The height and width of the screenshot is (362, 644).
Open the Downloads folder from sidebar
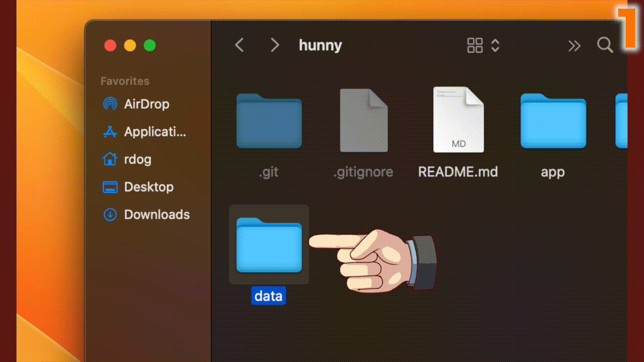point(156,215)
